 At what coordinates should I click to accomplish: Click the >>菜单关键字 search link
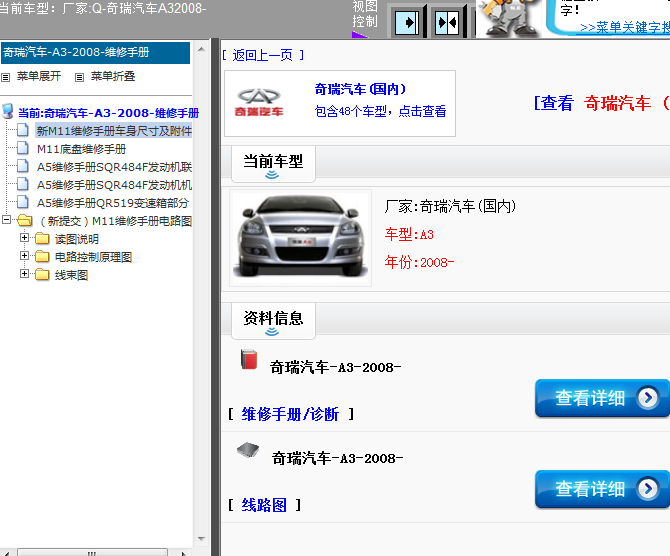pyautogui.click(x=625, y=28)
